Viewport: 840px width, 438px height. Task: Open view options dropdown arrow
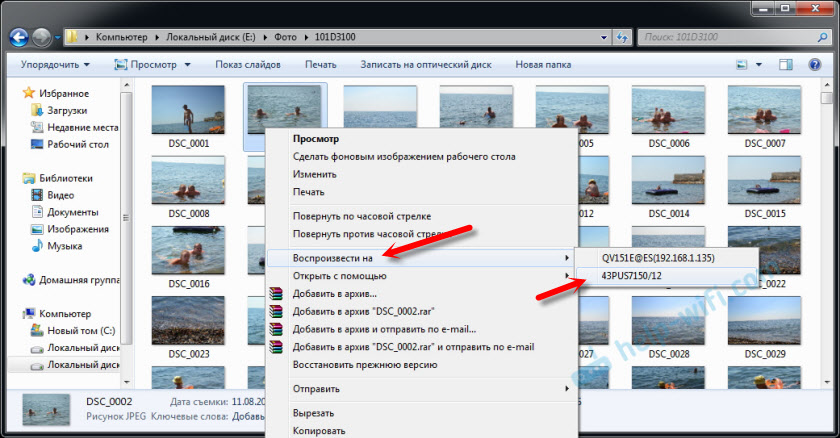click(x=759, y=65)
